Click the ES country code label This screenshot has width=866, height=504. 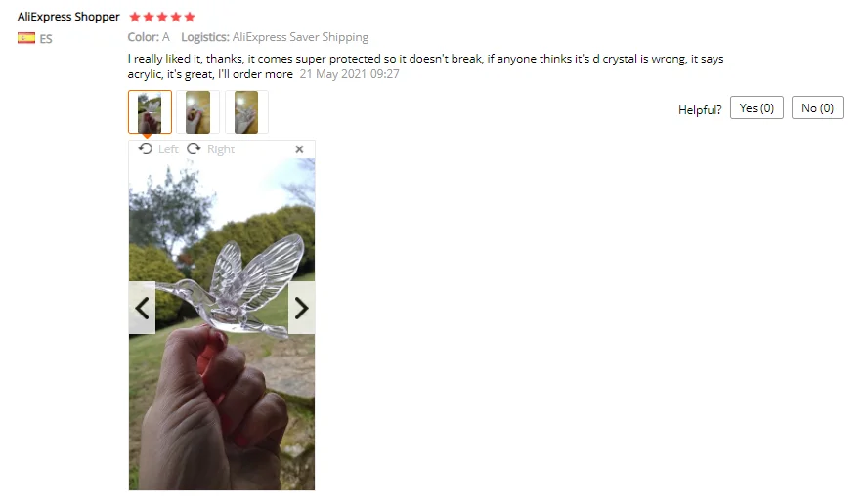[x=46, y=39]
